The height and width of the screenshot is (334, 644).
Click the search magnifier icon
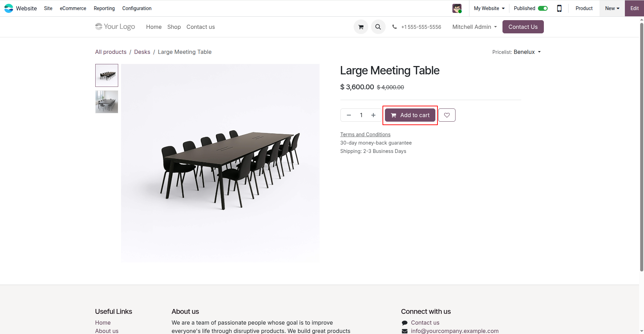tap(378, 27)
